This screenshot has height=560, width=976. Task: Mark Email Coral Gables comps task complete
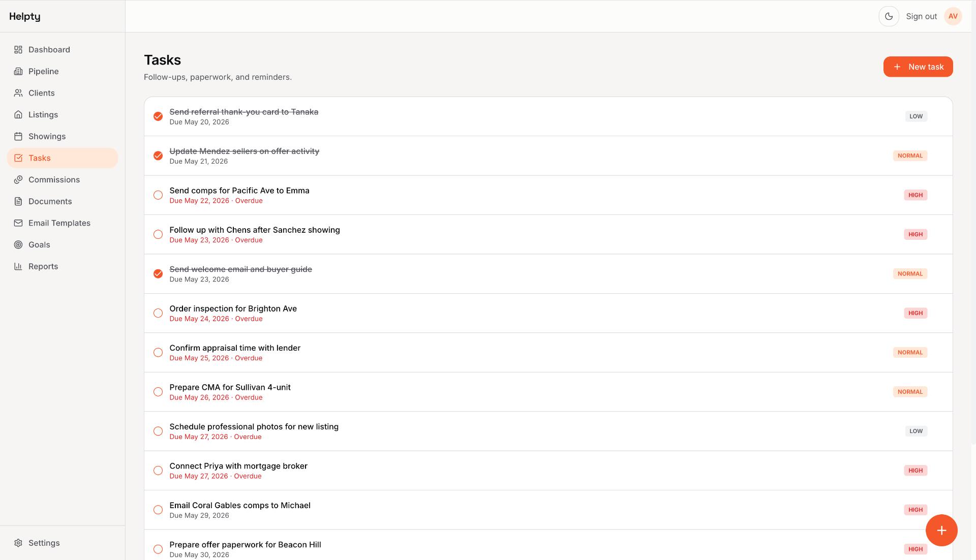[158, 510]
